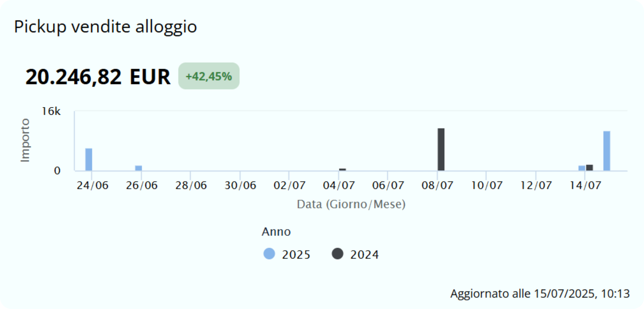Click the Pickup vendite alloggio title
The width and height of the screenshot is (644, 309).
[x=105, y=26]
